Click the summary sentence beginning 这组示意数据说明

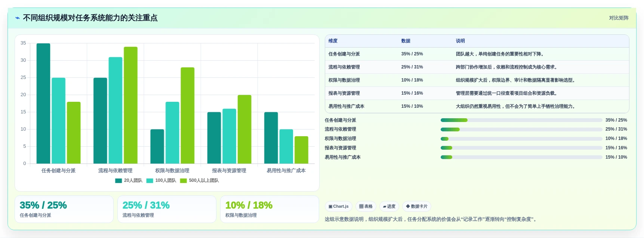pyautogui.click(x=431, y=219)
